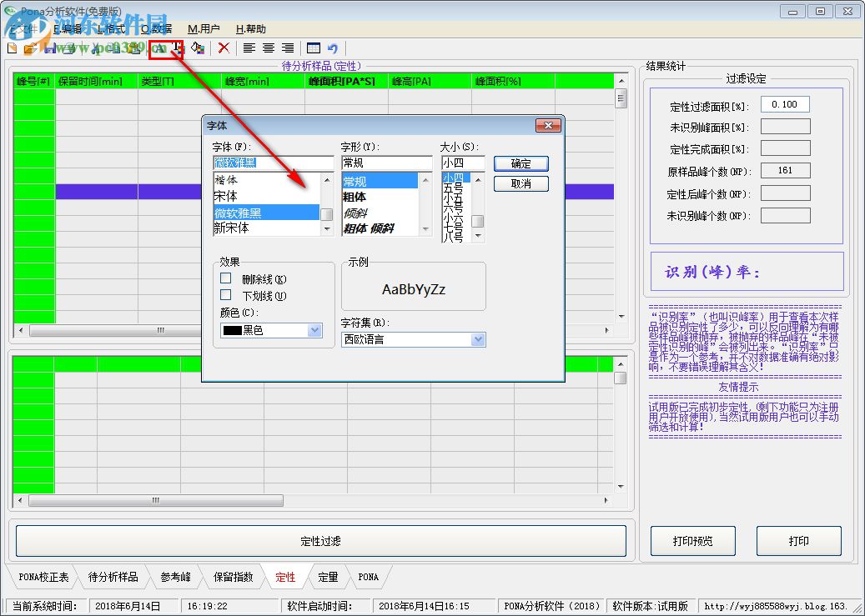Open the L.格式 menu
Image resolution: width=865 pixels, height=616 pixels.
coord(110,28)
